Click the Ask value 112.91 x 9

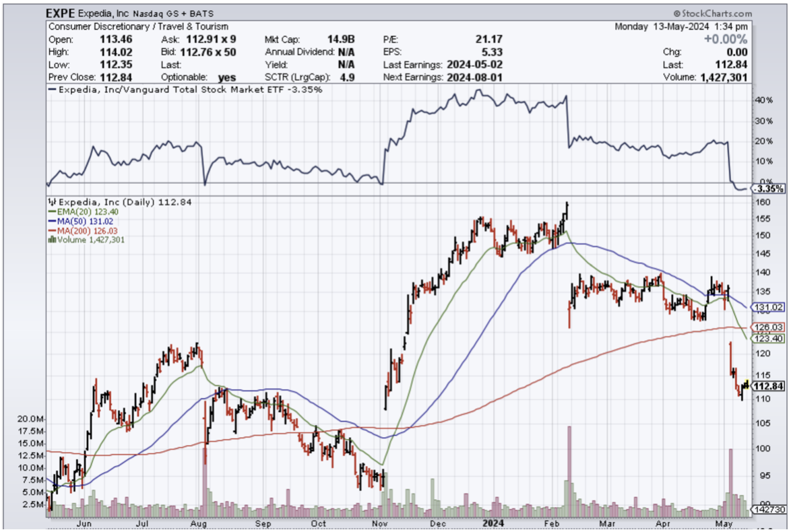(x=211, y=39)
